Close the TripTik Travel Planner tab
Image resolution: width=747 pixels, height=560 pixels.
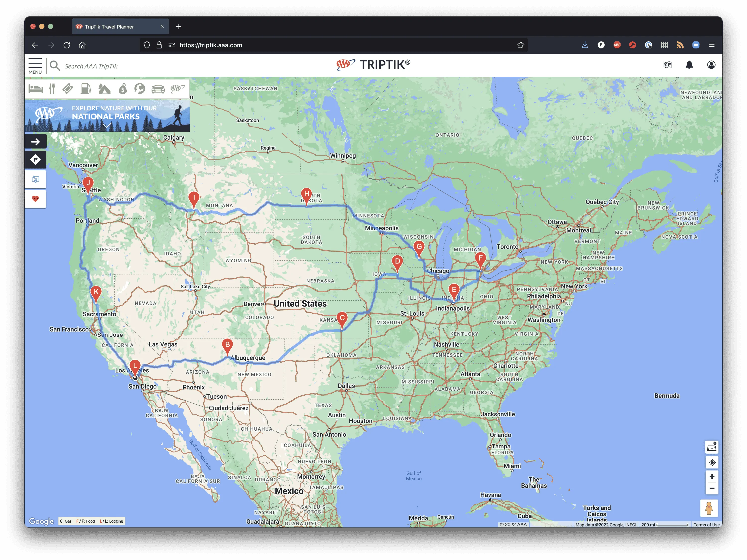(x=162, y=26)
